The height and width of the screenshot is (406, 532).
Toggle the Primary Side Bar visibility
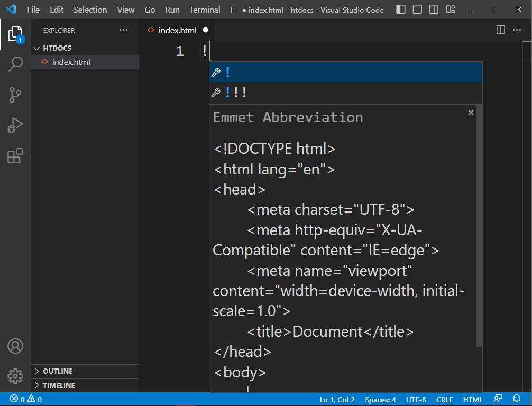pyautogui.click(x=400, y=9)
